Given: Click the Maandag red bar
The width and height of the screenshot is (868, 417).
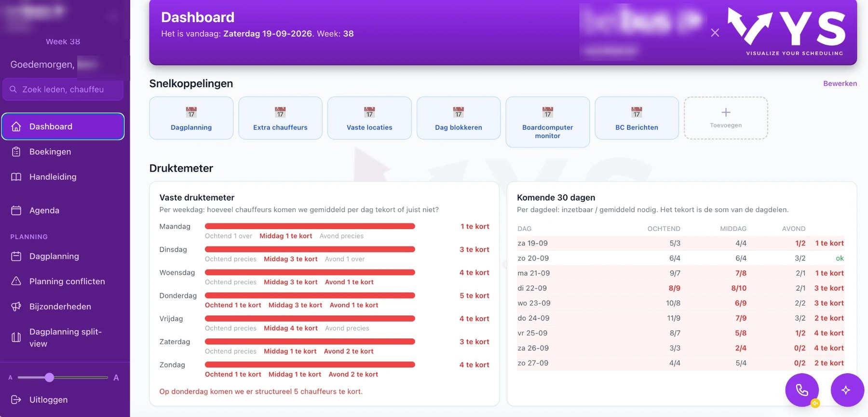Looking at the screenshot, I should point(310,226).
